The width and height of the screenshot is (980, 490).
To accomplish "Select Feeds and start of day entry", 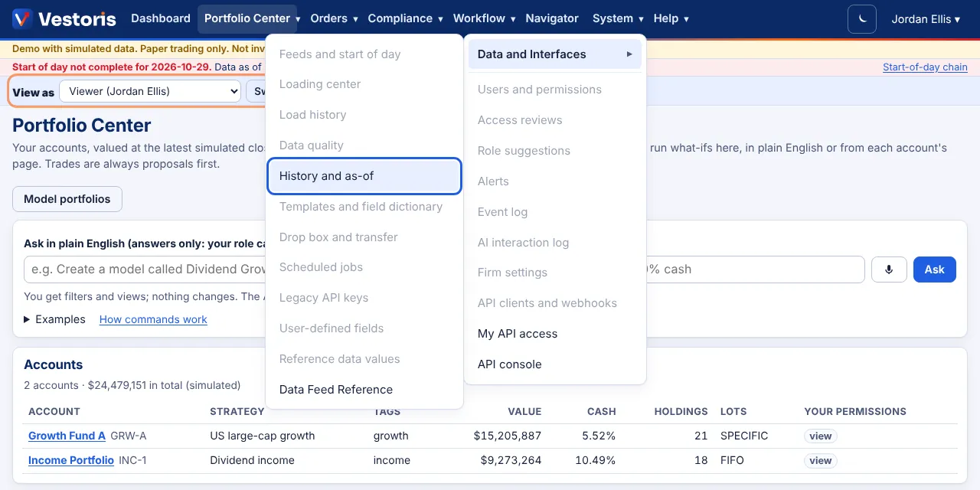I will tap(364, 54).
